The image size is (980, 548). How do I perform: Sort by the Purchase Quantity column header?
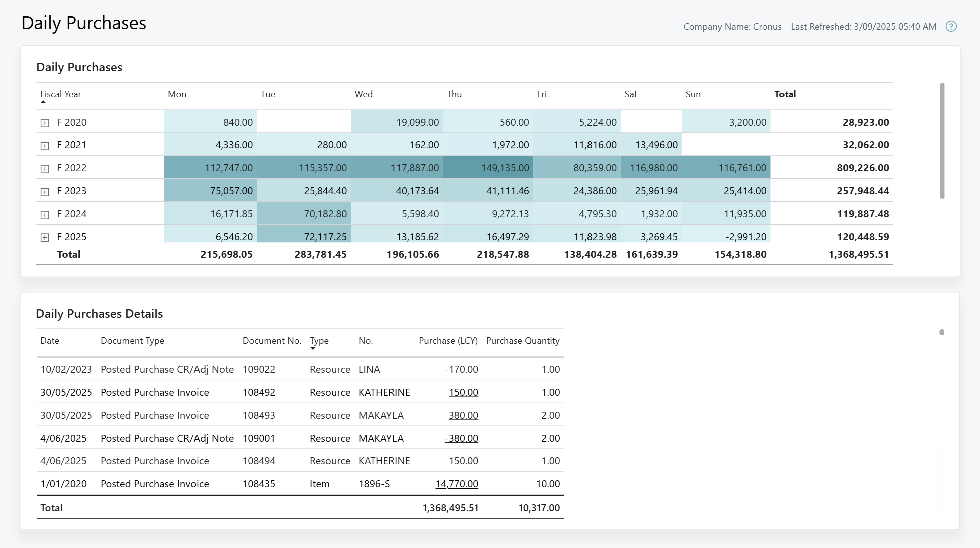(x=523, y=341)
